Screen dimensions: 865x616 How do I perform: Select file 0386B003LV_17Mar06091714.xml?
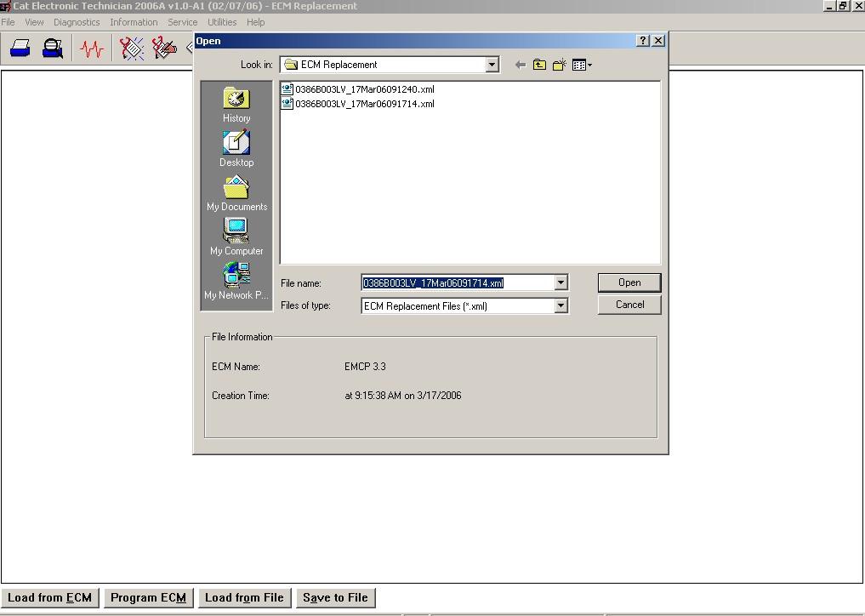(365, 103)
